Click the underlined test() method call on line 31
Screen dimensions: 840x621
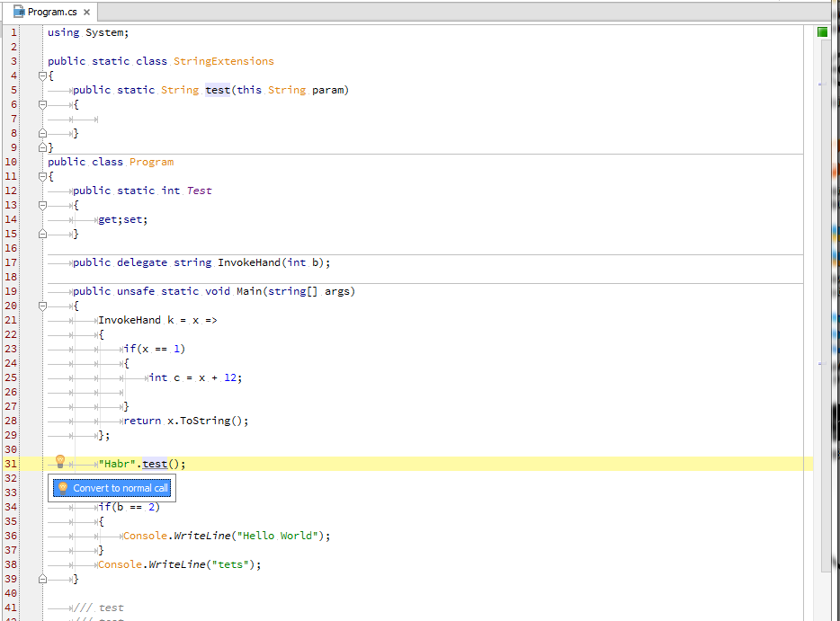153,463
